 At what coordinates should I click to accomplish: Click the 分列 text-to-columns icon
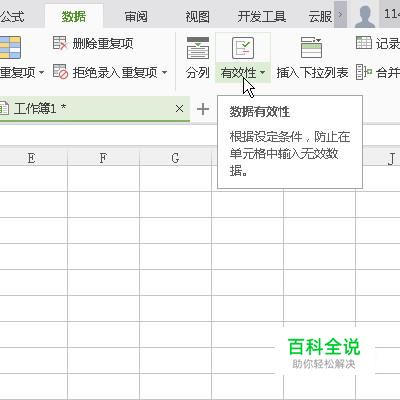coord(198,48)
